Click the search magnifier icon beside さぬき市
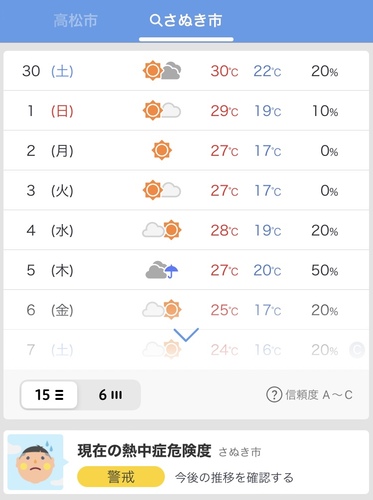The height and width of the screenshot is (500, 373). 156,21
